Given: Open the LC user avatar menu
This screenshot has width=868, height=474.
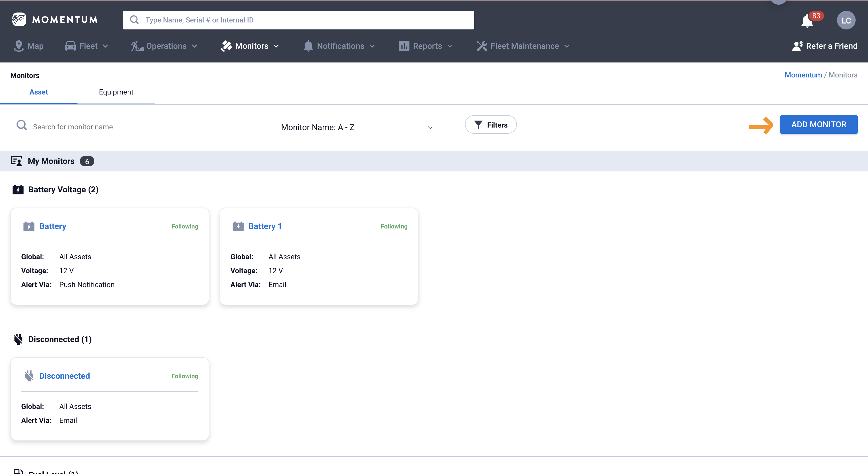Looking at the screenshot, I should (x=846, y=21).
